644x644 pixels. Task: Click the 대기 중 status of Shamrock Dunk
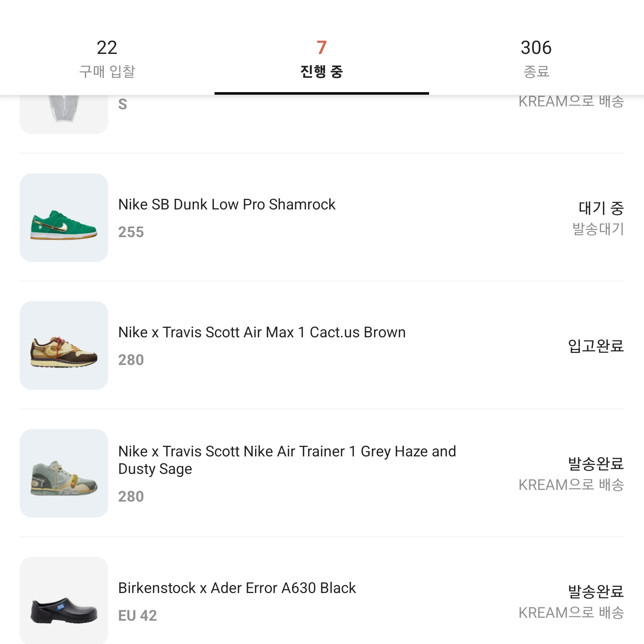[601, 208]
